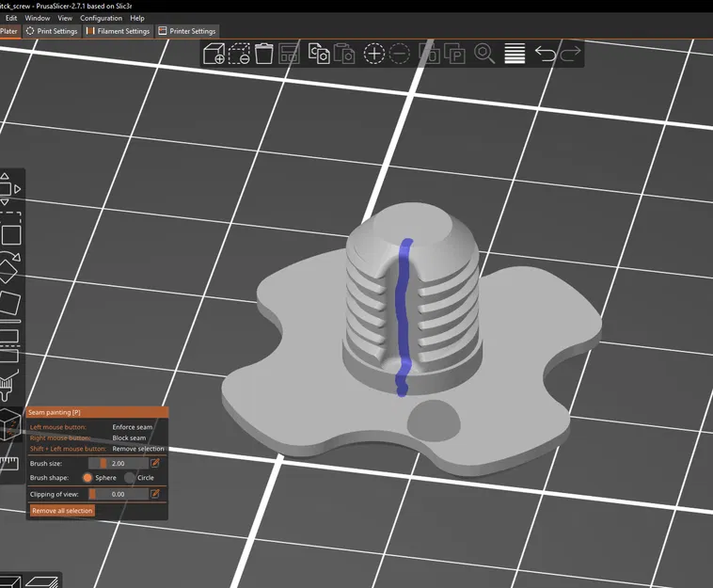The image size is (713, 588).
Task: Toggle the Seam painting cube tool
Action: click(x=10, y=424)
